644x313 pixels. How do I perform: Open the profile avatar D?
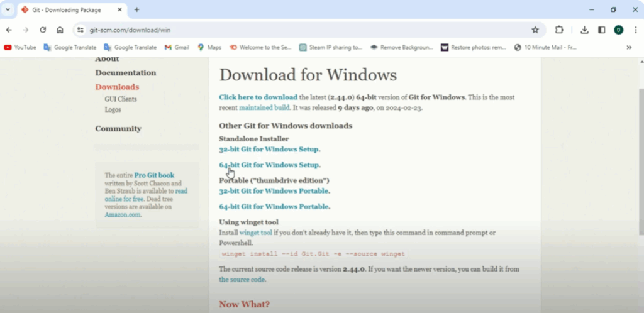point(619,30)
